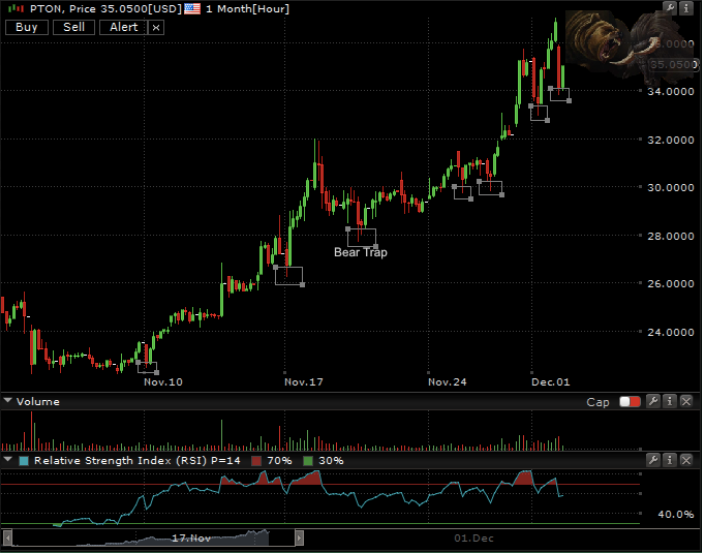Image resolution: width=702 pixels, height=553 pixels.
Task: Click the 40.0% RSI axis label
Action: tap(676, 514)
